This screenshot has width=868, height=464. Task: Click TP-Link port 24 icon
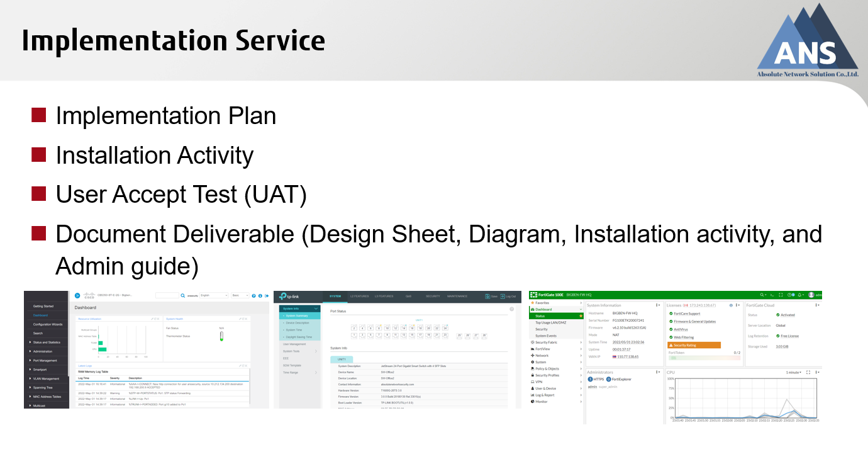click(x=445, y=327)
